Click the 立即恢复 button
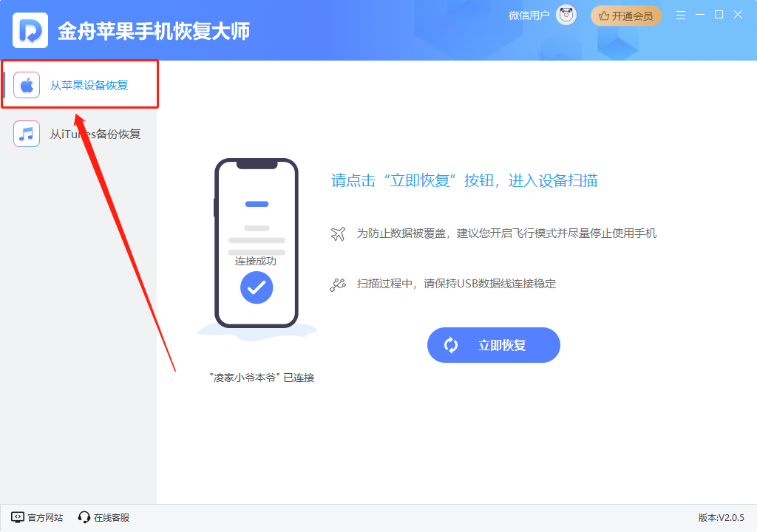 (x=493, y=345)
